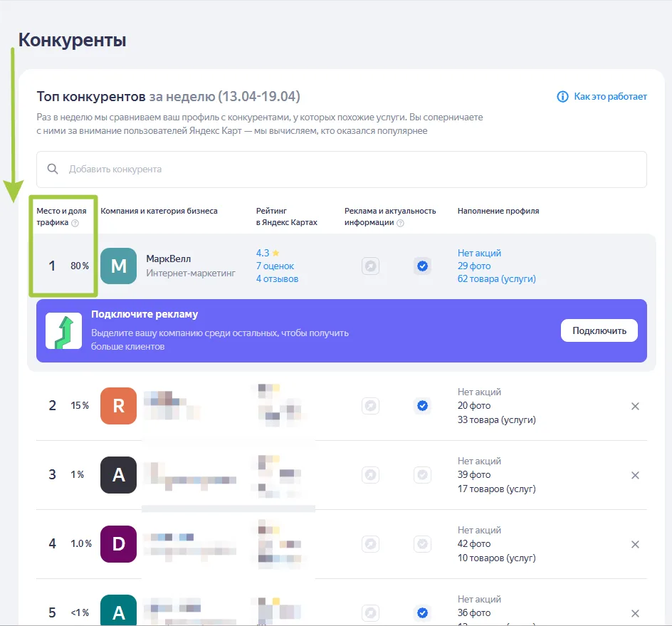Click the grey verification icon in 42 фото row

[423, 544]
